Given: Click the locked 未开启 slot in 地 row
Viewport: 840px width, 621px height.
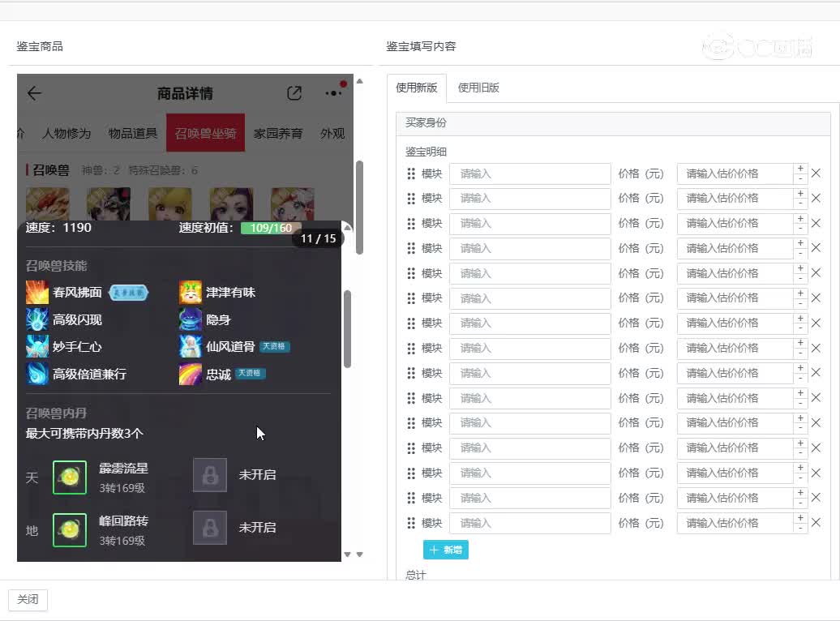Looking at the screenshot, I should click(210, 528).
